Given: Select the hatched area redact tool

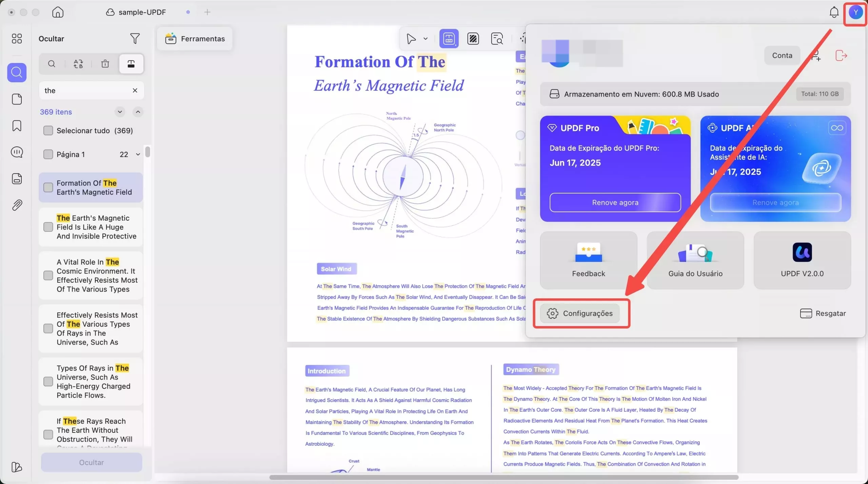Looking at the screenshot, I should point(473,39).
